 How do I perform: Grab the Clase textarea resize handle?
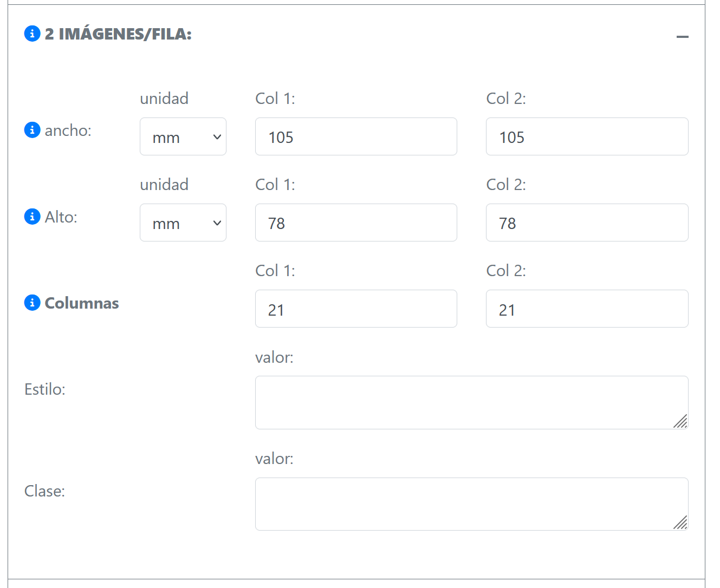point(681,523)
